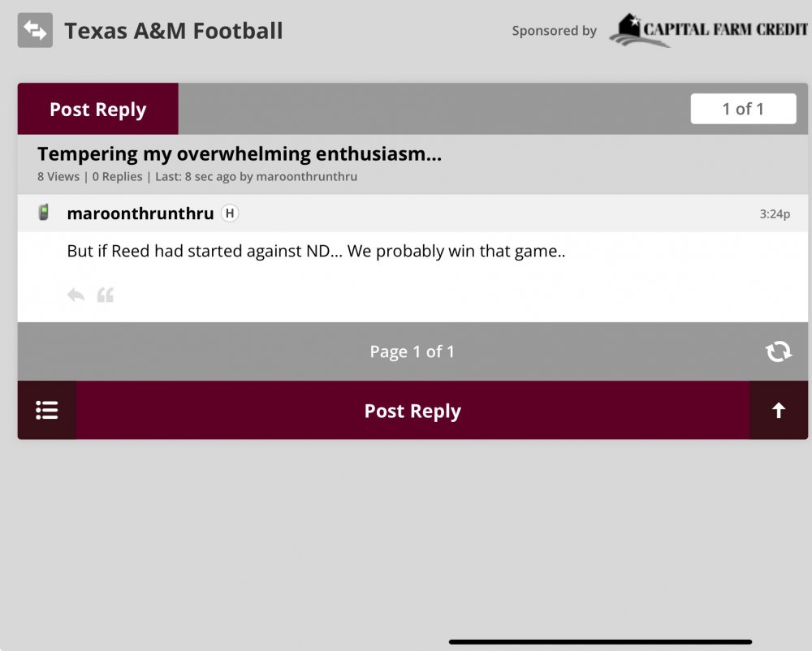Click the top Post Reply tab
This screenshot has width=812, height=651.
[x=97, y=110]
